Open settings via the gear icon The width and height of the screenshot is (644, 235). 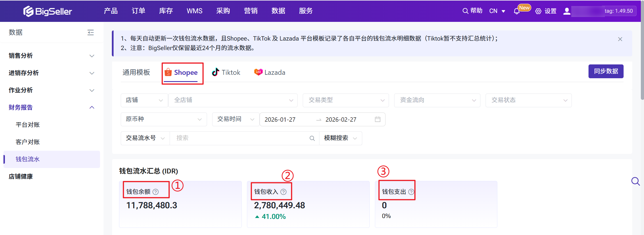[x=538, y=11]
